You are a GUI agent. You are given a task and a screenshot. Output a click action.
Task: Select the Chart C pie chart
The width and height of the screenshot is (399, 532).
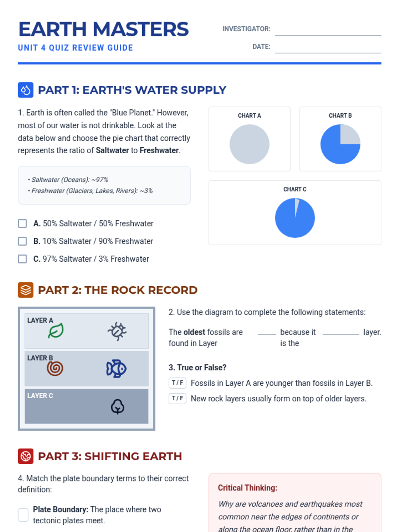tap(295, 218)
